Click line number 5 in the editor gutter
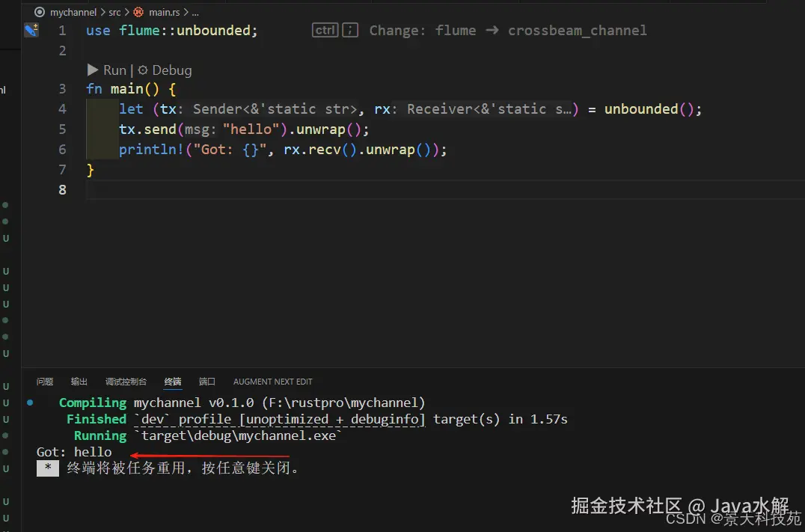Viewport: 805px width, 532px height. click(x=62, y=129)
